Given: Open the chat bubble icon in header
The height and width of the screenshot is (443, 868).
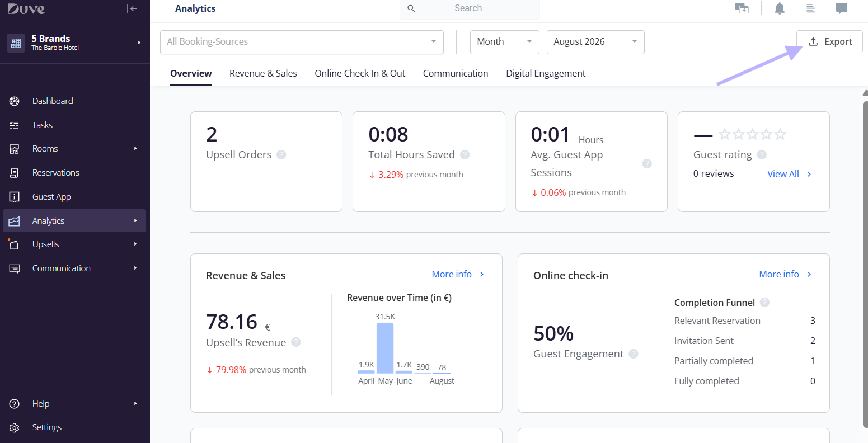Looking at the screenshot, I should point(841,8).
